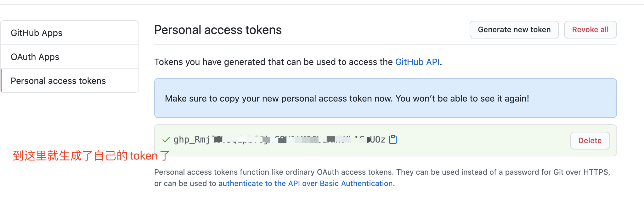Image resolution: width=644 pixels, height=210 pixels.
Task: Click the U0z ending of the token
Action: (378, 139)
